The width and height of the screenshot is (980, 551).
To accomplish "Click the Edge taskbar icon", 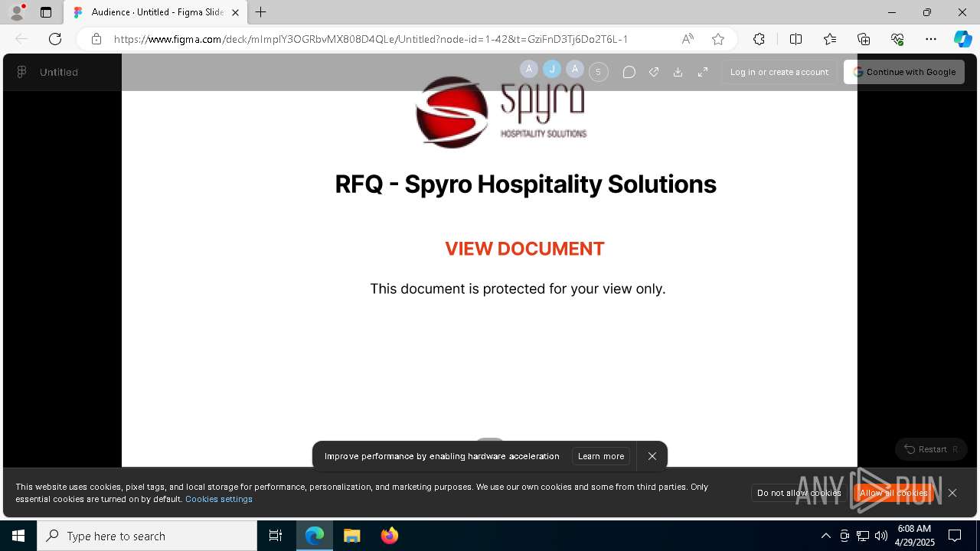I will pyautogui.click(x=315, y=536).
